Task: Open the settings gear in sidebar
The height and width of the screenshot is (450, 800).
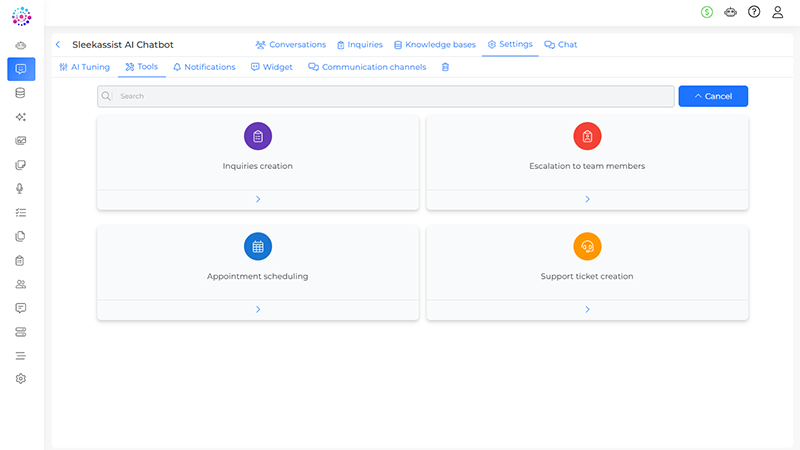Action: point(21,379)
